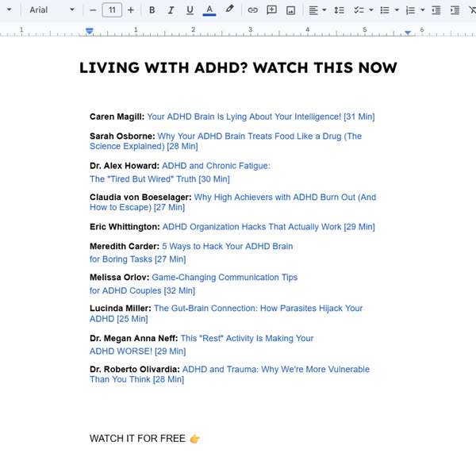This screenshot has width=476, height=476.
Task: Decrease the paragraph indent
Action: [436, 10]
